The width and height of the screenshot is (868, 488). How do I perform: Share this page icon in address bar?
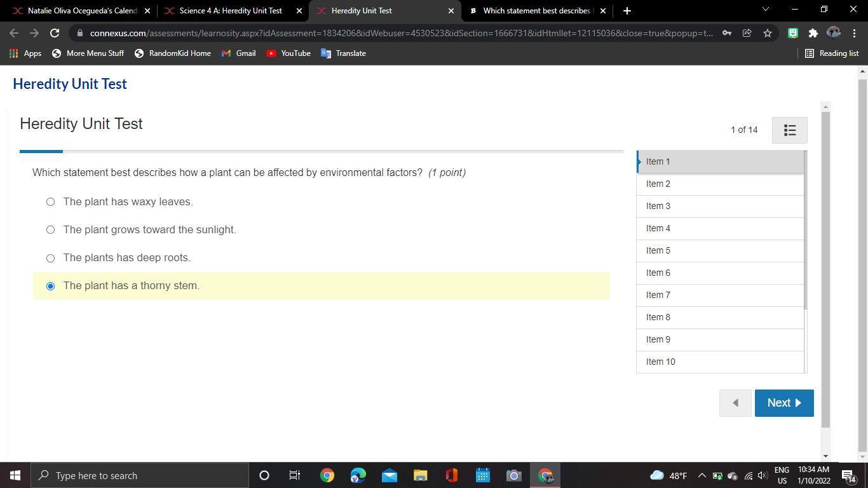click(747, 33)
